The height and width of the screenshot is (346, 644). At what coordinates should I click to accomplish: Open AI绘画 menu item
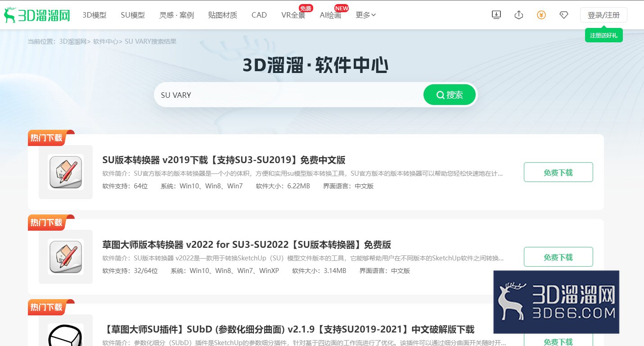330,15
